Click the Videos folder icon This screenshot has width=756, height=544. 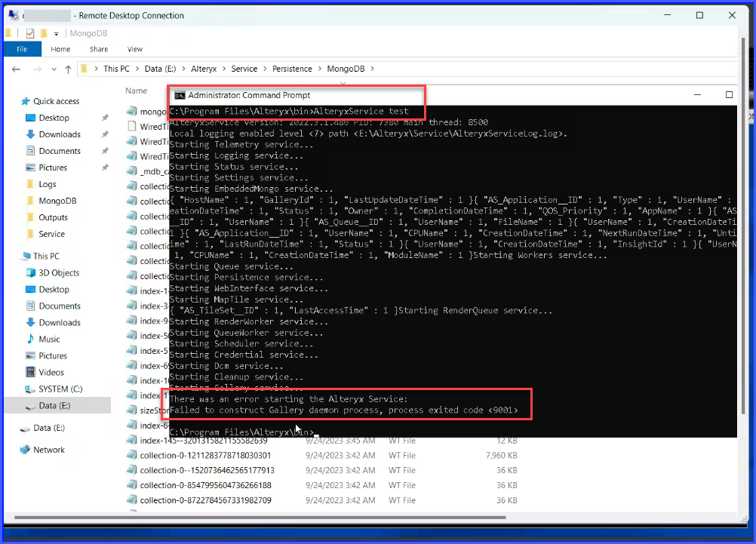pos(30,372)
